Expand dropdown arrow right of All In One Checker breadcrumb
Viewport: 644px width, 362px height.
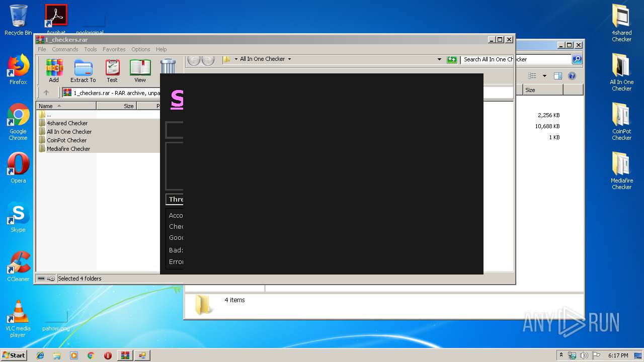[289, 59]
